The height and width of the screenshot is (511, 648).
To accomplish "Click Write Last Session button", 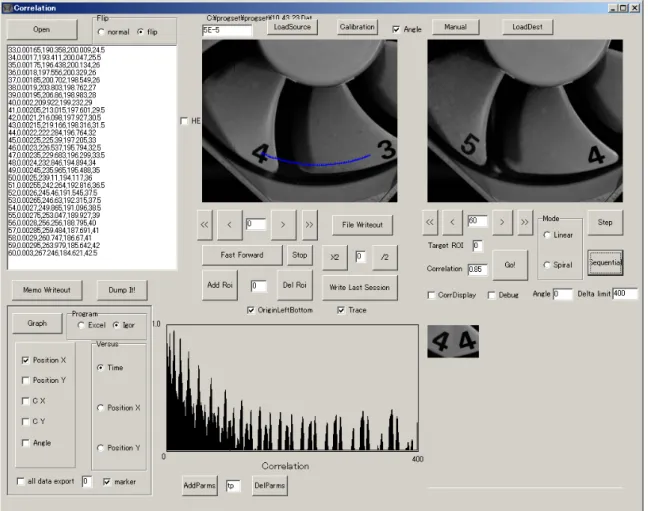I will [x=360, y=287].
